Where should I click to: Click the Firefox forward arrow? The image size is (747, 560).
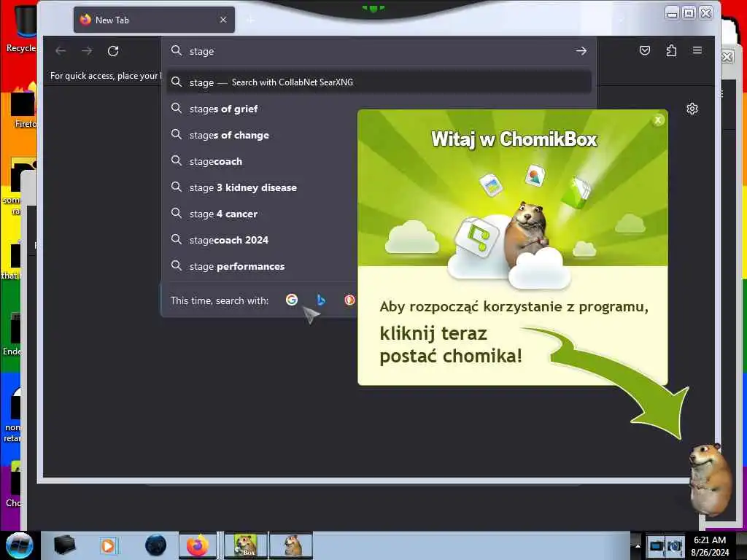87,51
